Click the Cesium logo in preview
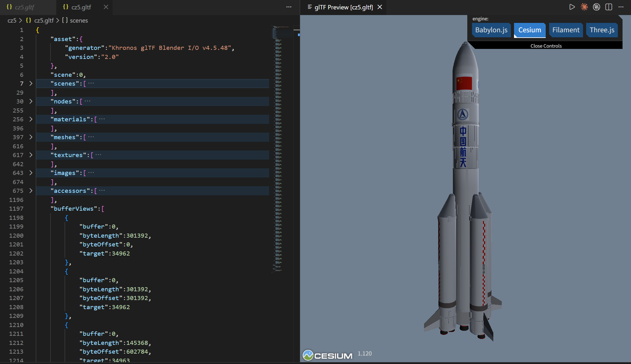This screenshot has height=364, width=631. tap(327, 355)
